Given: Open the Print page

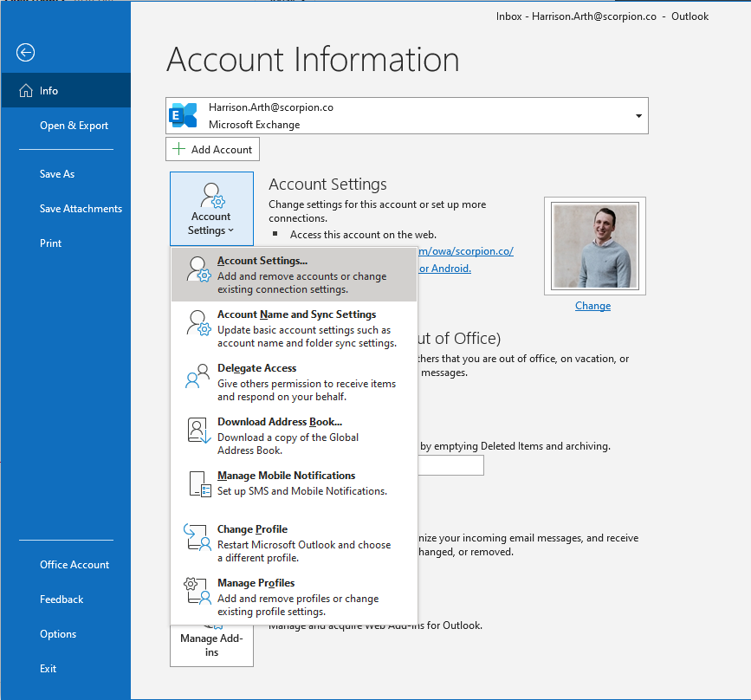Looking at the screenshot, I should tap(66, 243).
